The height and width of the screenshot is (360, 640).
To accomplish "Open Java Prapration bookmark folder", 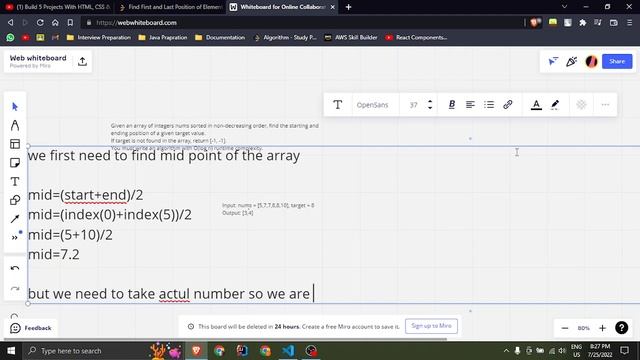I will tap(162, 38).
